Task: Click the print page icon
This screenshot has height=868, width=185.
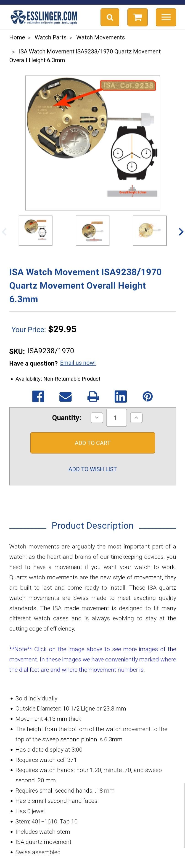Action: (93, 396)
